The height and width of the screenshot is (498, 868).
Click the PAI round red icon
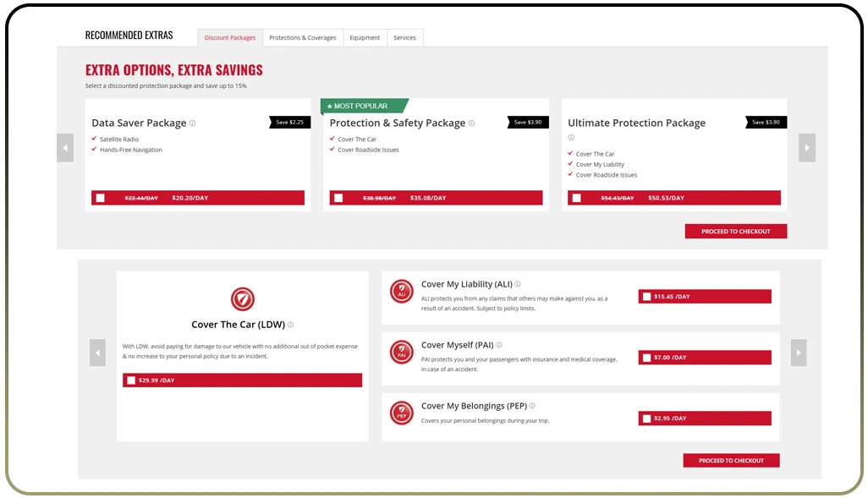[401, 353]
